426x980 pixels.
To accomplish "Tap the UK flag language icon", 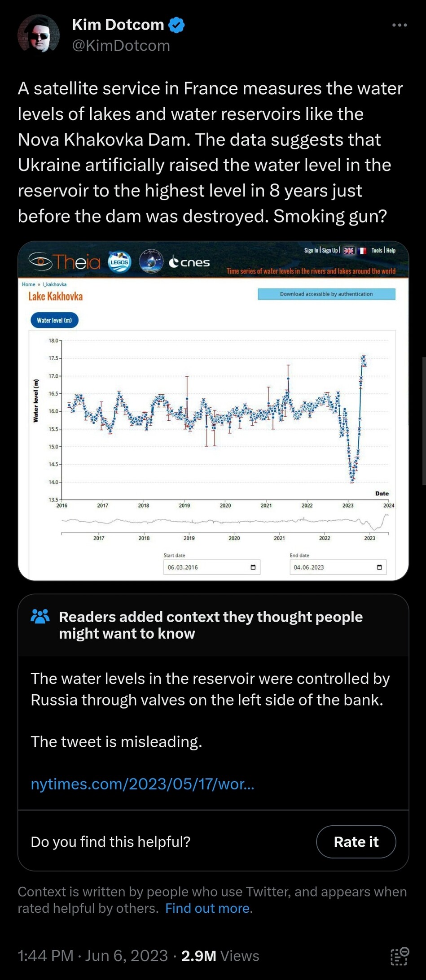I will pyautogui.click(x=349, y=251).
